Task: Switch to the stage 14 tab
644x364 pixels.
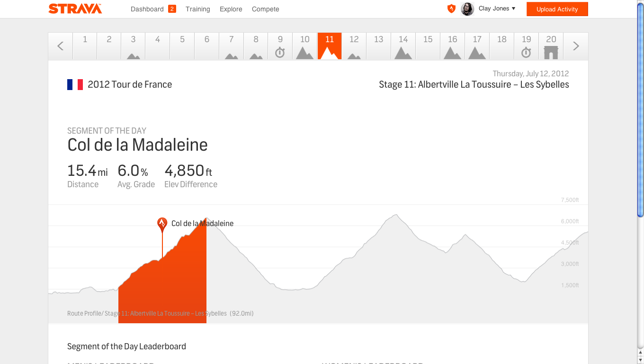Action: 403,46
